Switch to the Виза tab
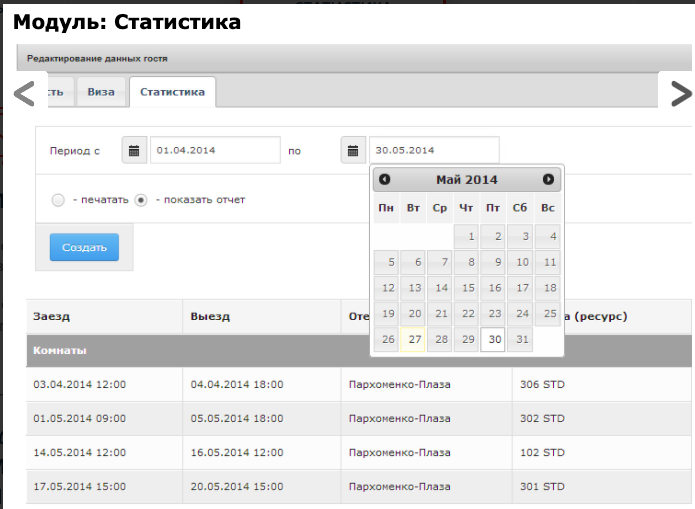Viewport: 695px width, 509px height. coord(101,92)
